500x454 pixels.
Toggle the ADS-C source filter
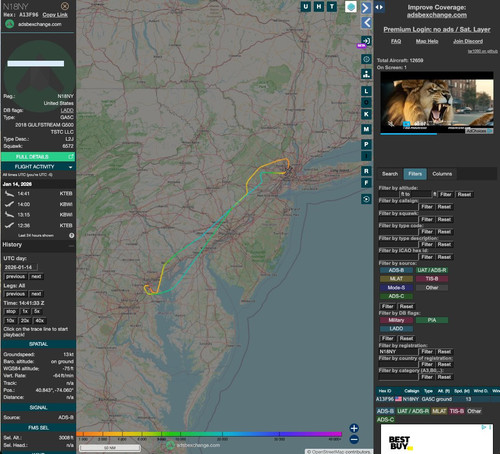(x=396, y=296)
